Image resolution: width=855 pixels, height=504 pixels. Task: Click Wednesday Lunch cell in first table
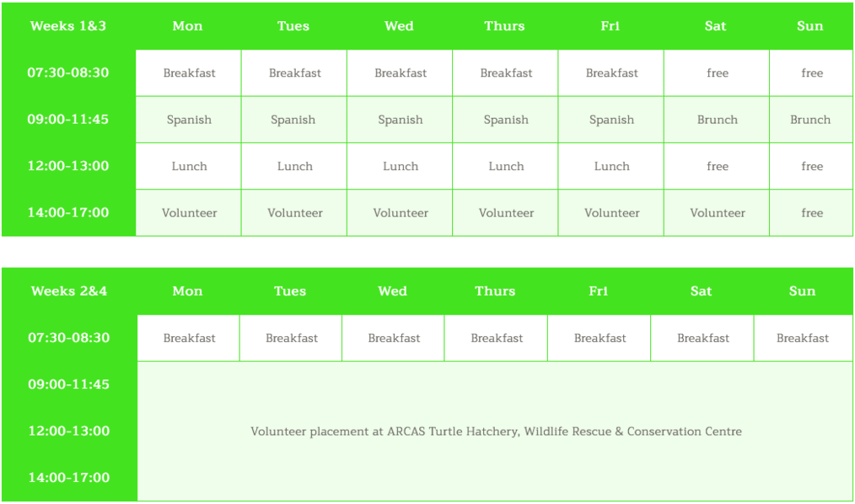point(400,166)
